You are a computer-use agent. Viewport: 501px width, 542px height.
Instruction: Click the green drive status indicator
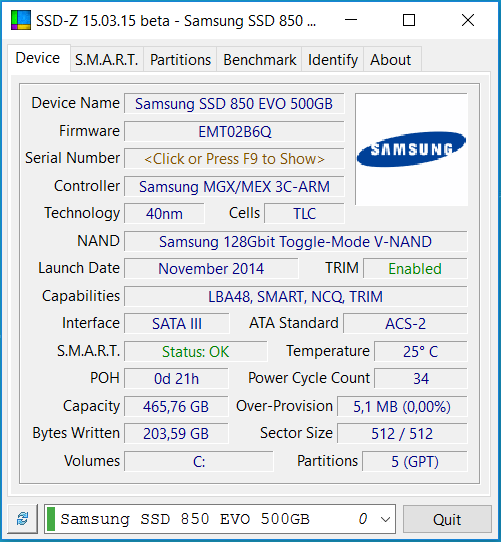51,518
